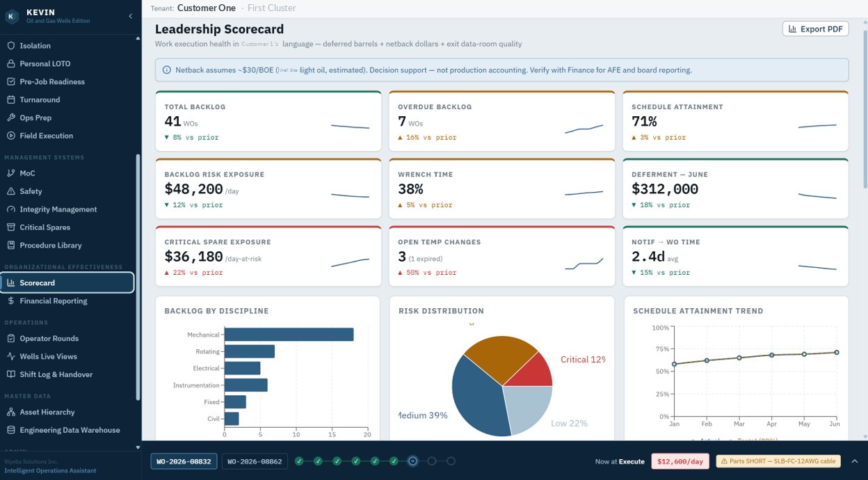Image resolution: width=868 pixels, height=480 pixels.
Task: Open the Parts SHORT cable warning
Action: pyautogui.click(x=778, y=461)
